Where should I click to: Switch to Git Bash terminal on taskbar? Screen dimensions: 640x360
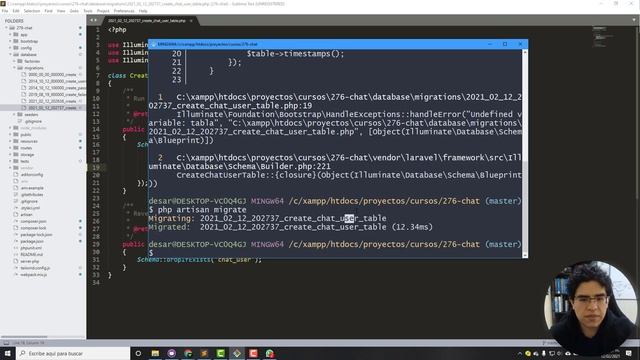237,353
